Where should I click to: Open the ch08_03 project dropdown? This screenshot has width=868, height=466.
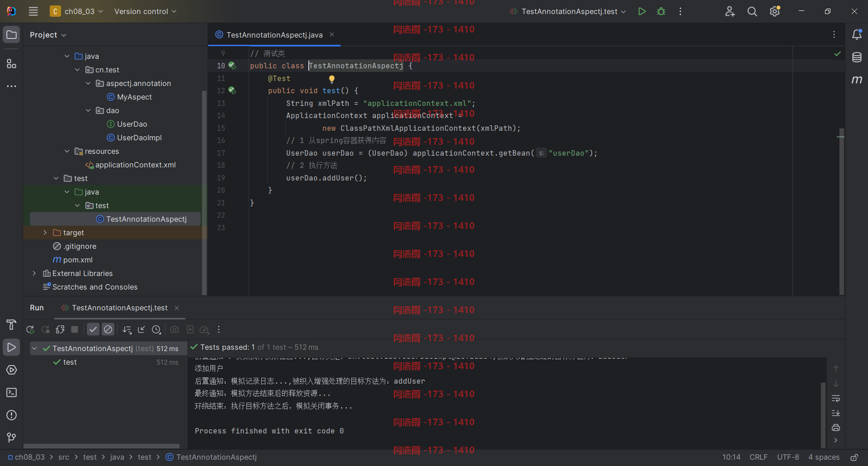[76, 11]
